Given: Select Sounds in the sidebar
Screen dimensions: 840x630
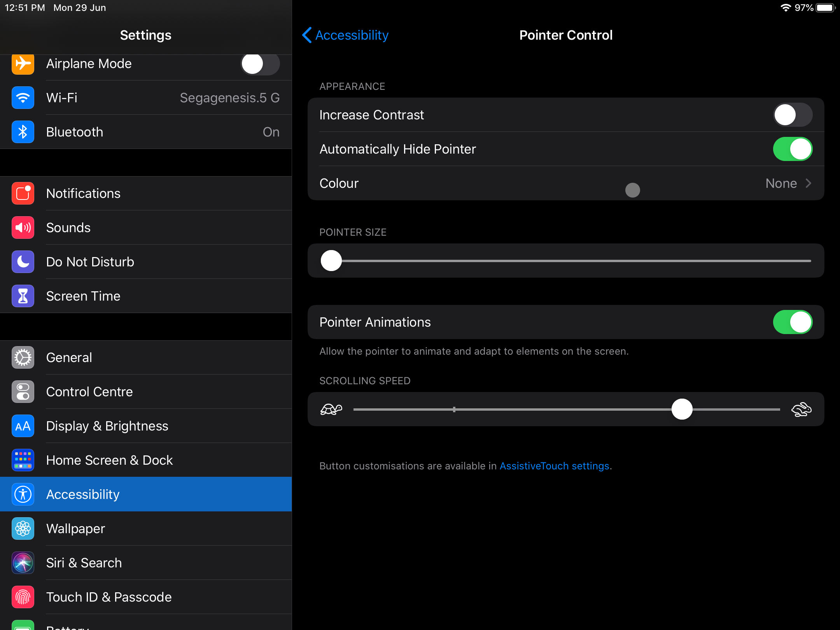Looking at the screenshot, I should point(146,227).
